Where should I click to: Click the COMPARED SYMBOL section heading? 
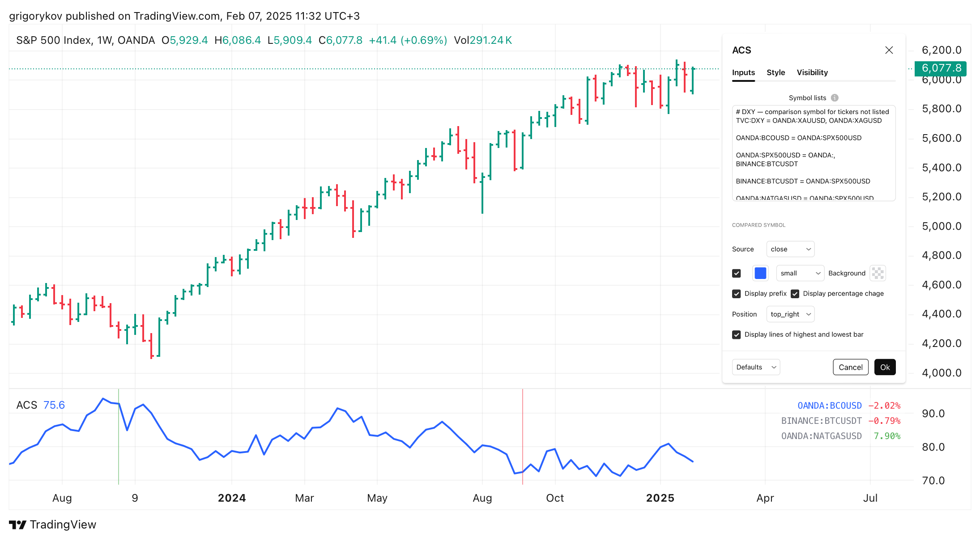point(758,225)
